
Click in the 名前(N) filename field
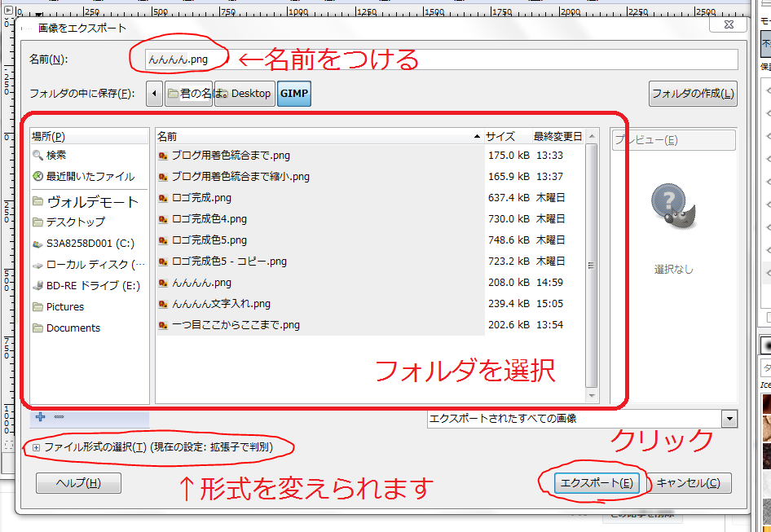pos(442,59)
